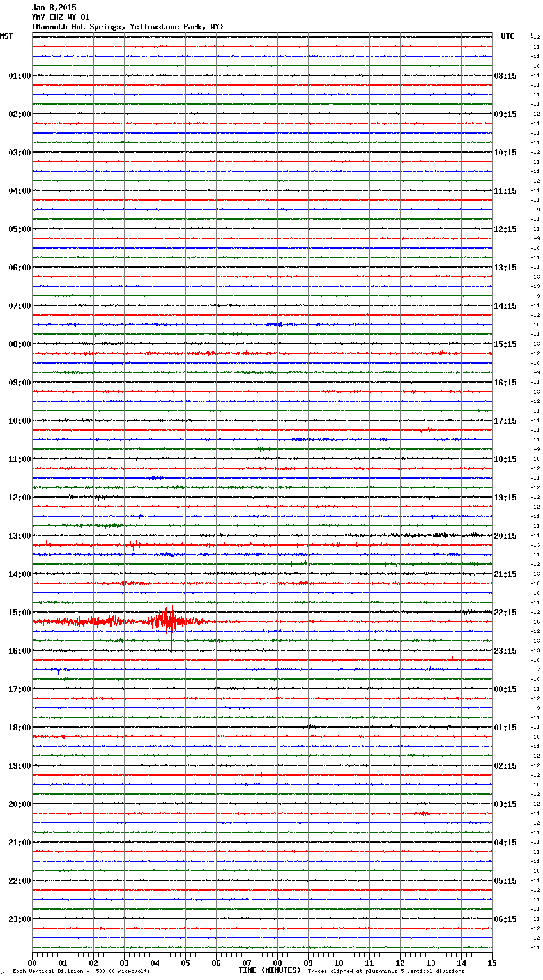Click the 06:15 UTC time label
Image resolution: width=543 pixels, height=980 pixels.
click(x=505, y=919)
